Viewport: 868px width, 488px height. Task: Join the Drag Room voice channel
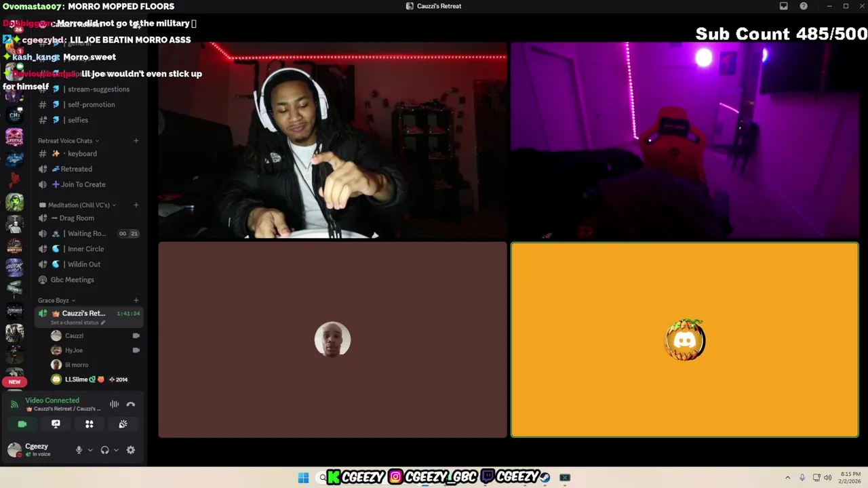(89, 218)
